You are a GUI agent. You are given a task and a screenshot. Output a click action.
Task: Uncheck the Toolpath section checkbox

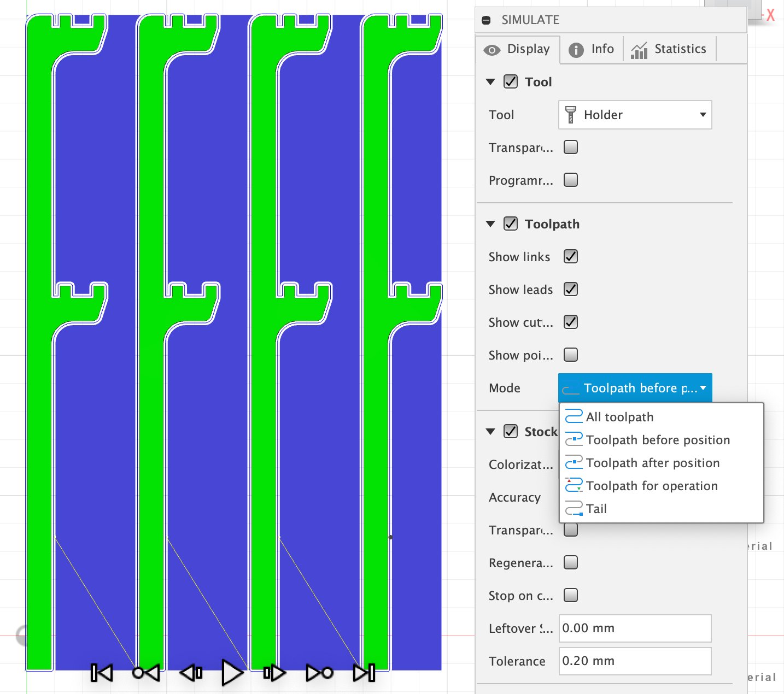point(511,224)
